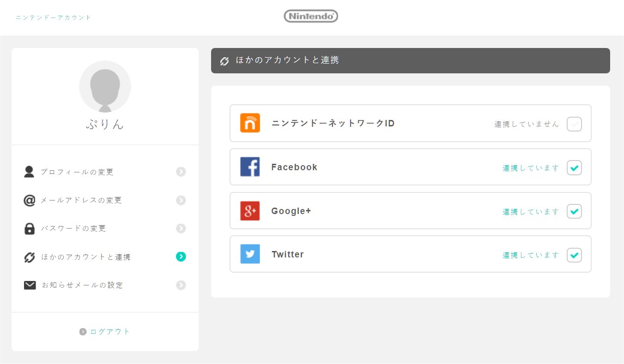624x364 pixels.
Task: Toggle the ニンテンドーネットワークID link checkbox
Action: click(574, 124)
